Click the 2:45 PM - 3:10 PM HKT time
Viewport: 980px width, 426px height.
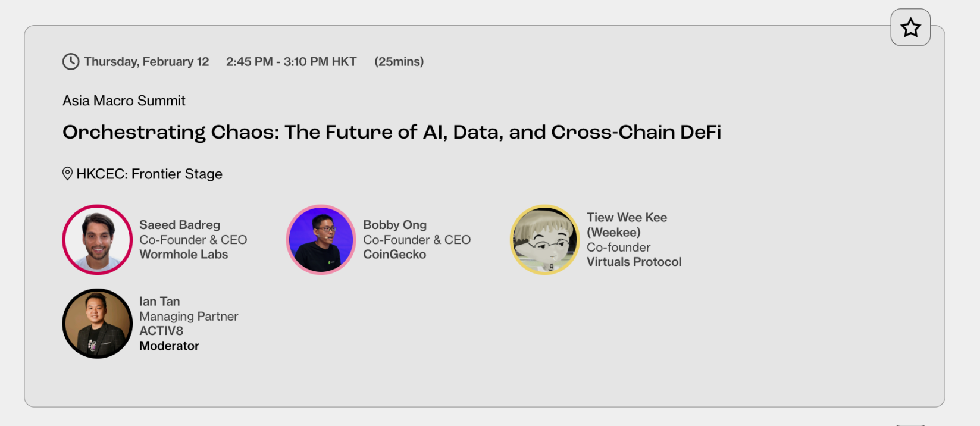tap(291, 62)
